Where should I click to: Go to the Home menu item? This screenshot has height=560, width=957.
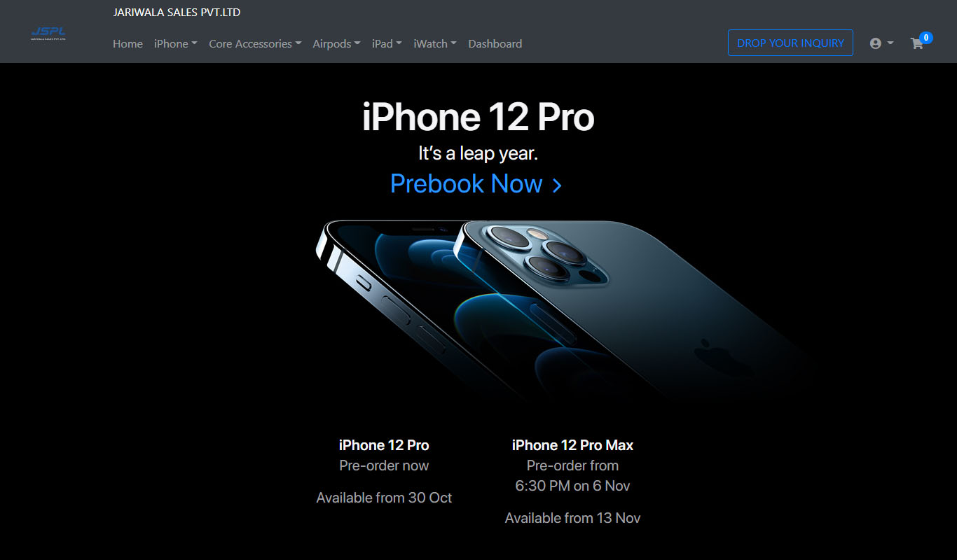tap(128, 43)
